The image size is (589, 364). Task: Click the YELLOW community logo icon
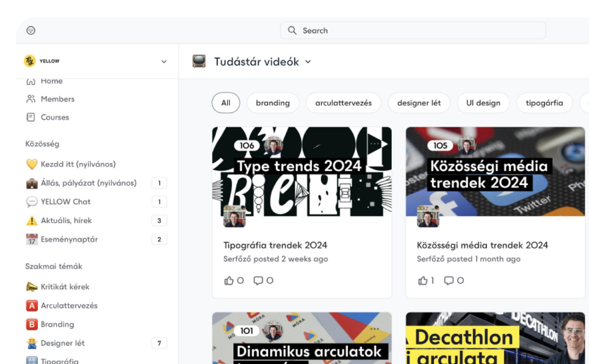click(x=30, y=61)
